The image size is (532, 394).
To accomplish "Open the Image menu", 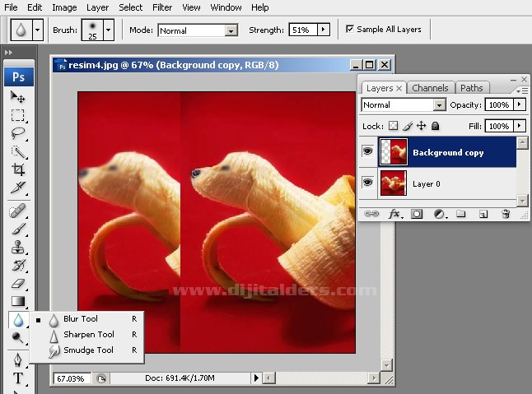I will [x=64, y=7].
